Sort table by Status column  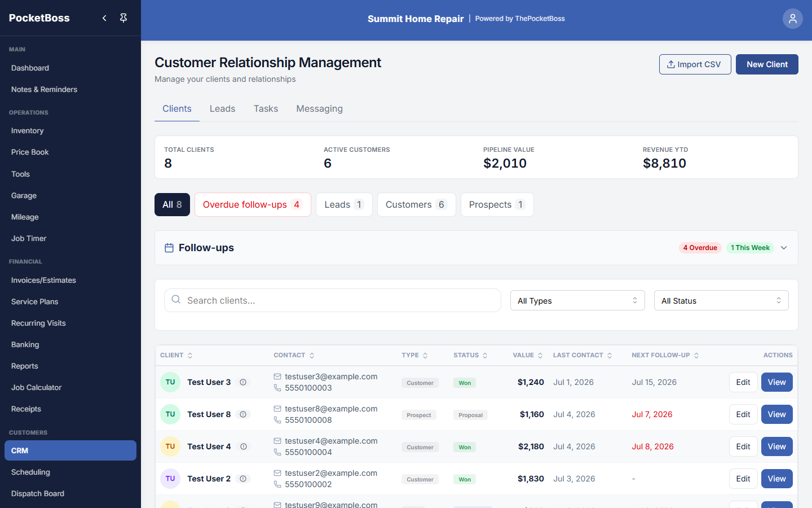(471, 355)
